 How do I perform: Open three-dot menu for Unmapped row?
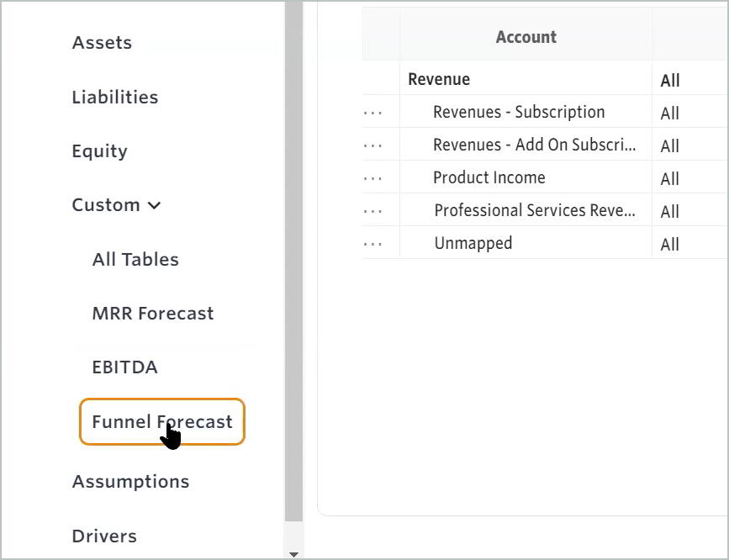373,244
